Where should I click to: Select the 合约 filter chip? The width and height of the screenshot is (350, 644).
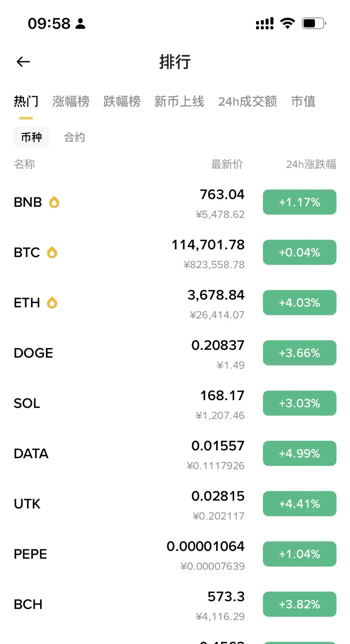click(74, 137)
